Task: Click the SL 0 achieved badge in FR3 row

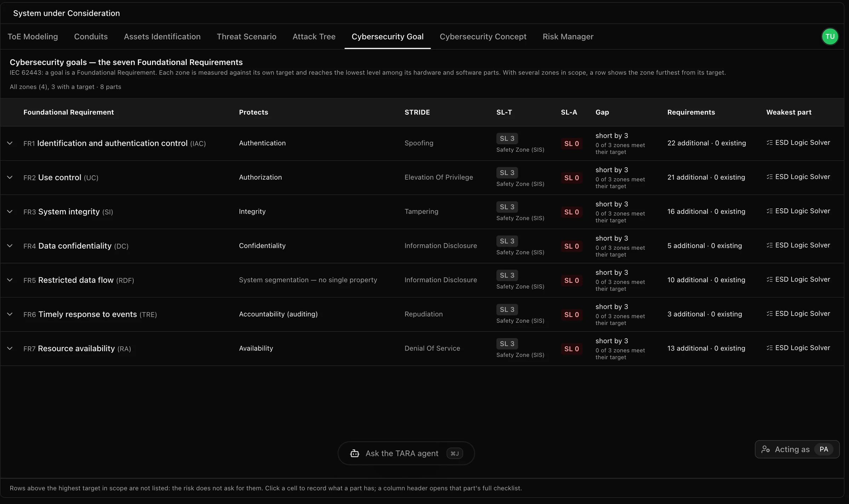Action: point(572,212)
